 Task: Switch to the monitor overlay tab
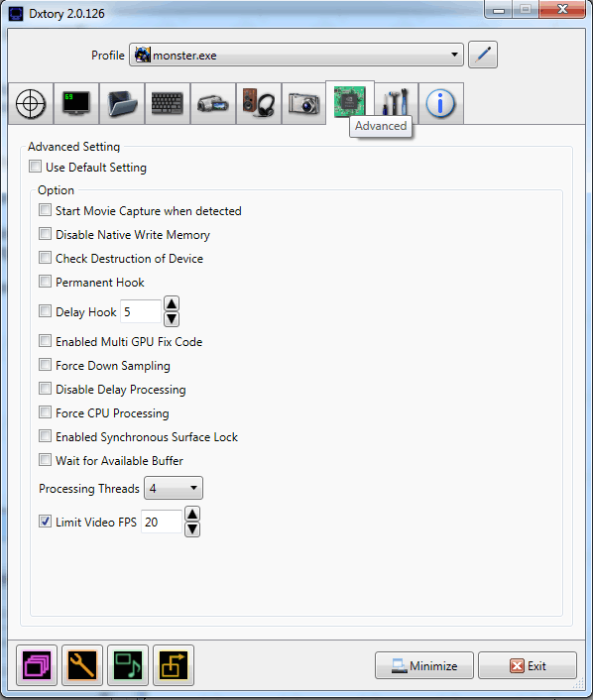click(76, 103)
